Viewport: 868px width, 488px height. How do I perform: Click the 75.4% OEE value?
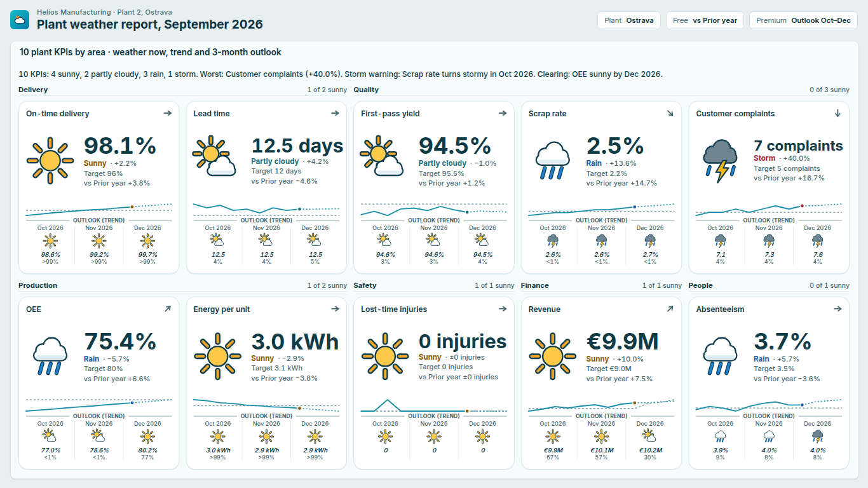click(x=120, y=341)
